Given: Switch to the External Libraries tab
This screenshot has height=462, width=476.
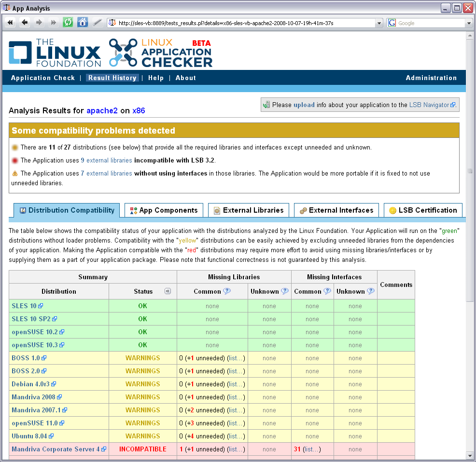Looking at the screenshot, I should tap(249, 210).
